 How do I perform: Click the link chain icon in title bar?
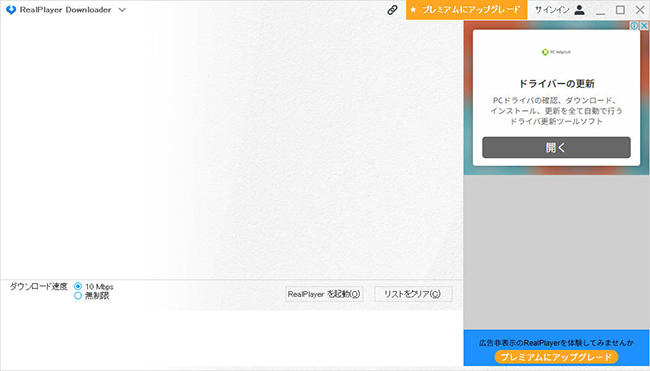click(x=392, y=10)
